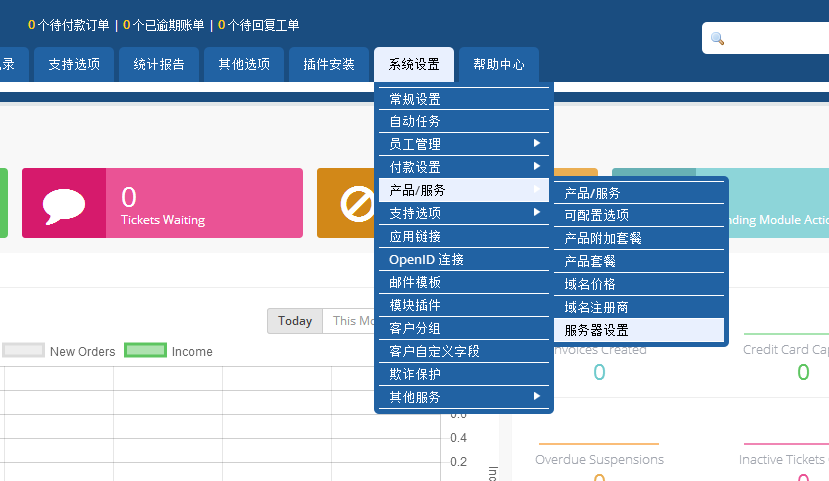This screenshot has width=829, height=481.
Task: Click Overdue Suspensions stat label
Action: (599, 459)
